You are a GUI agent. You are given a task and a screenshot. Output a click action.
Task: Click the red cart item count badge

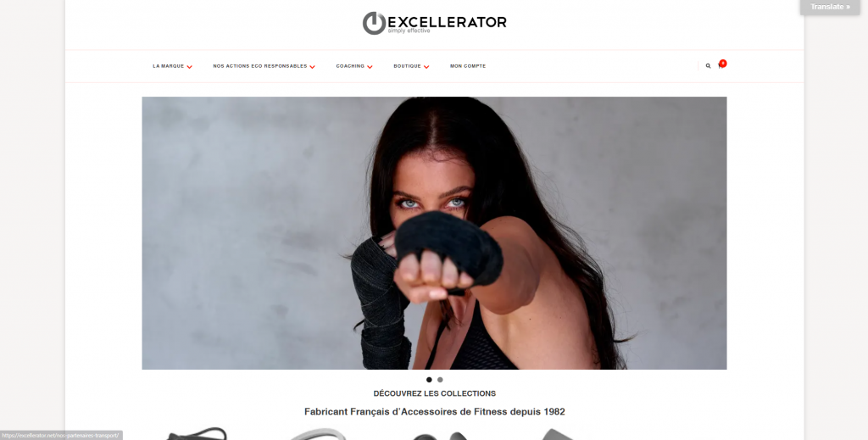[x=723, y=63]
